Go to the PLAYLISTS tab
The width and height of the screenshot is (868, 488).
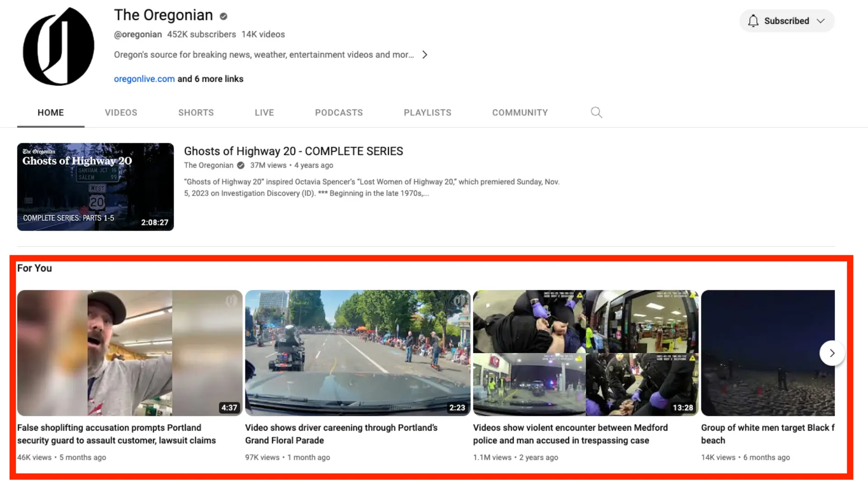(428, 113)
